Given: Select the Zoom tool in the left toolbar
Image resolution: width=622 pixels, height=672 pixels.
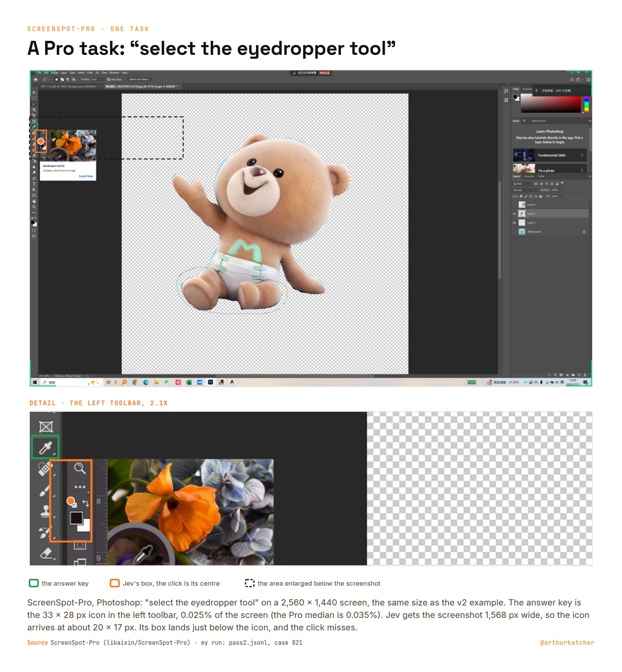Looking at the screenshot, I should (34, 207).
